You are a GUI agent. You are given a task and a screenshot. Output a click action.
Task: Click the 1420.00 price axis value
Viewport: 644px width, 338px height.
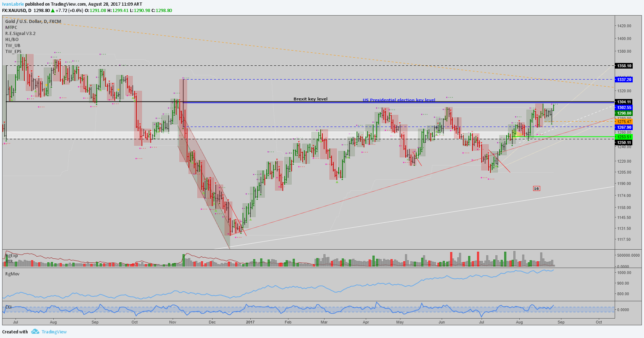[624, 26]
